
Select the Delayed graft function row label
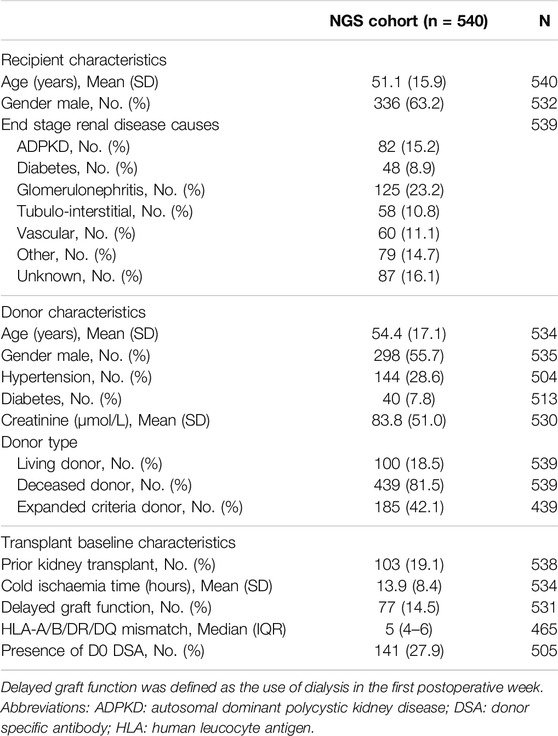coord(106,607)
